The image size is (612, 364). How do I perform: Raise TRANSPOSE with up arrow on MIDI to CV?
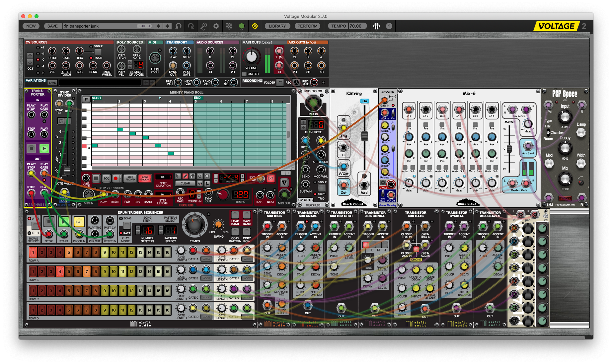pyautogui.click(x=303, y=122)
